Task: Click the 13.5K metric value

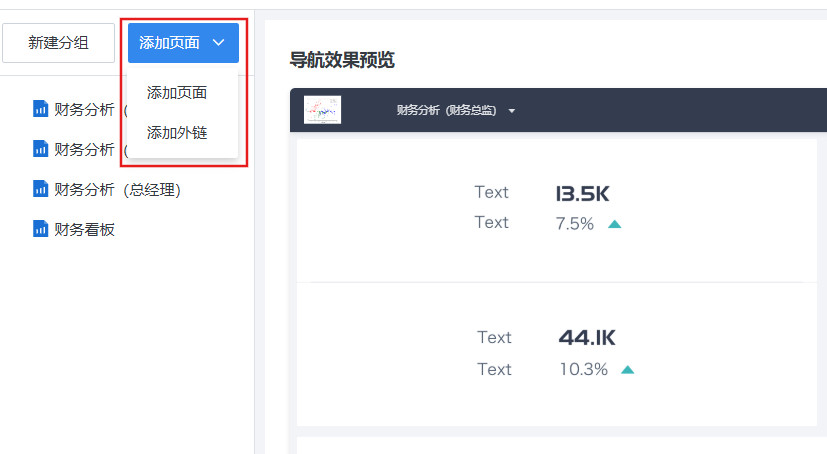Action: pos(584,193)
